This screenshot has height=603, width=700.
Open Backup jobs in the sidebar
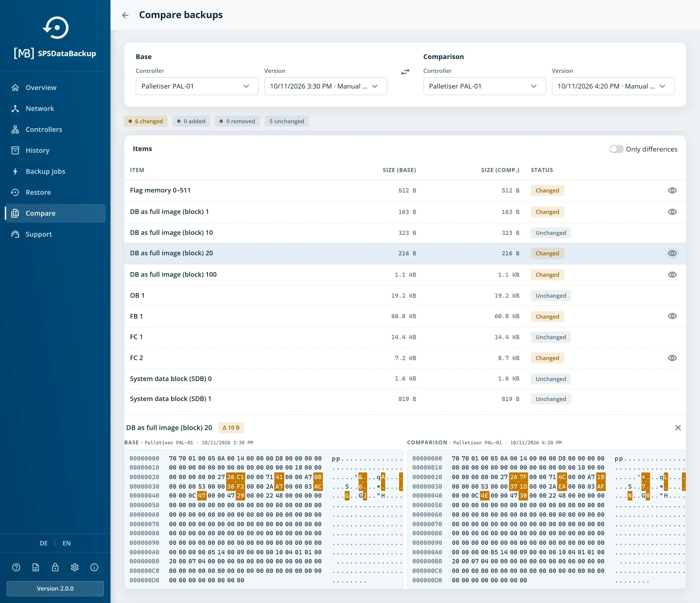(56, 171)
